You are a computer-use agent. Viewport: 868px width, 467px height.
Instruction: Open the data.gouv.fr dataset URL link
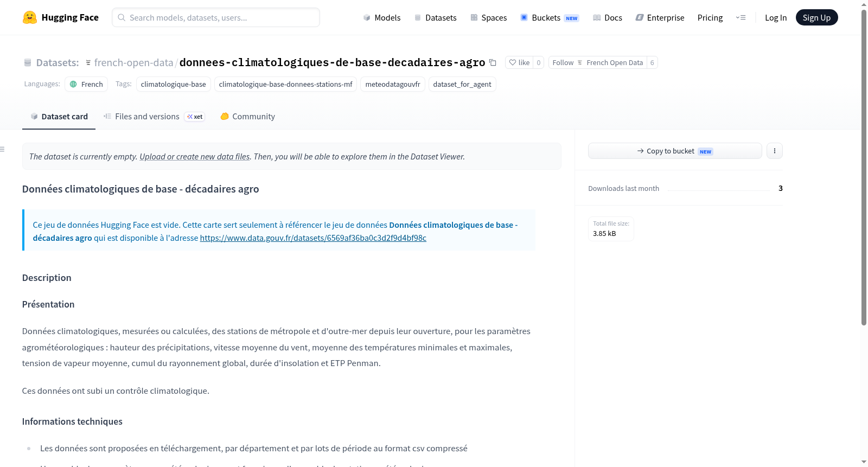(x=313, y=238)
